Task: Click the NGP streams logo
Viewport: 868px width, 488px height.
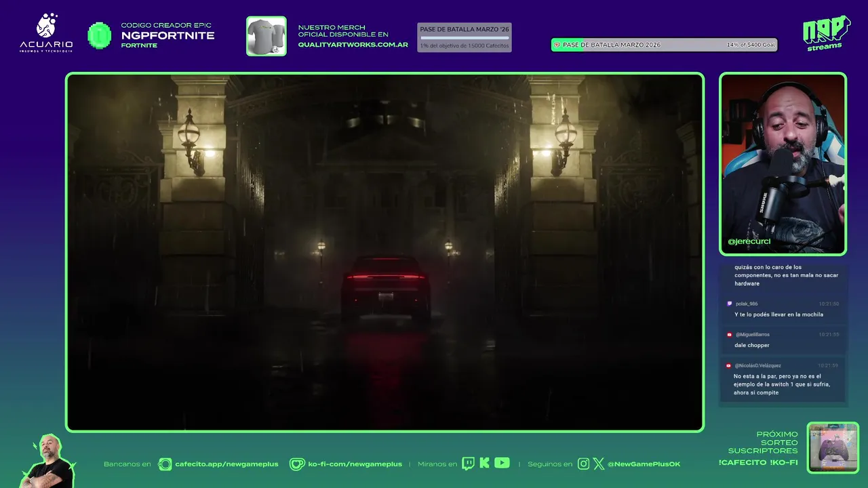Action: click(826, 33)
